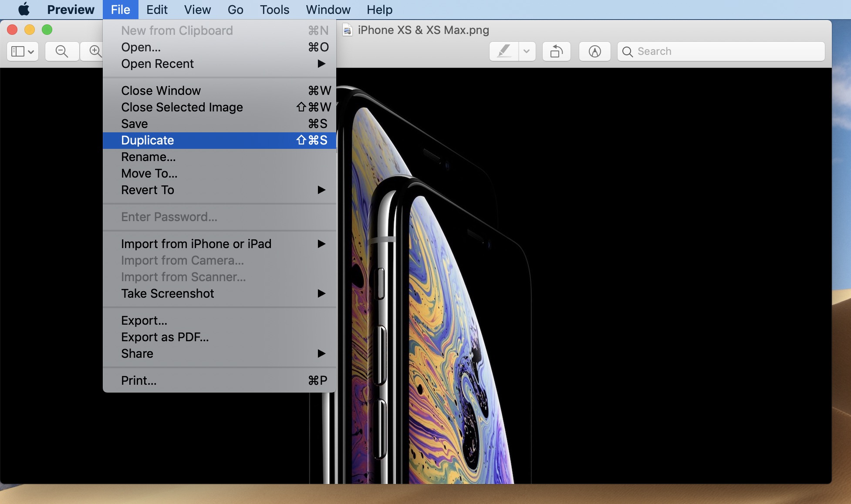The height and width of the screenshot is (504, 851).
Task: Click the Apple logo in menu bar
Action: click(24, 10)
